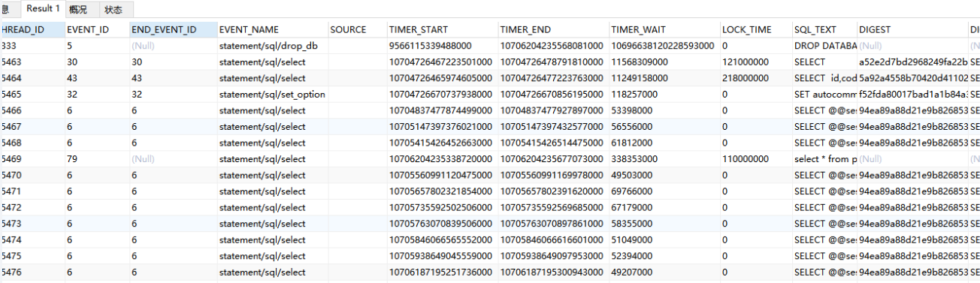Select TIMER_WAIT value 338353000
980x283 pixels.
pyautogui.click(x=664, y=159)
